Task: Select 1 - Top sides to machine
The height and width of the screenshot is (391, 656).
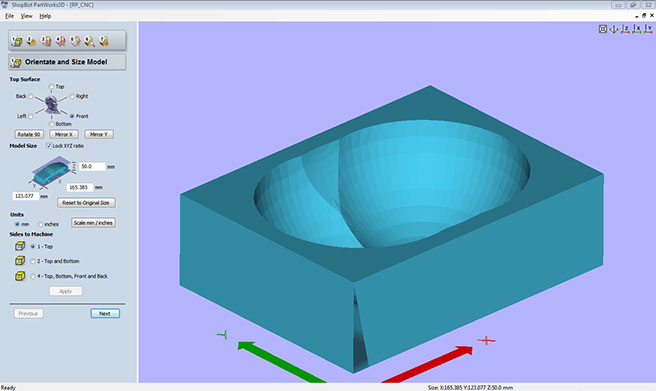Action: (x=33, y=247)
